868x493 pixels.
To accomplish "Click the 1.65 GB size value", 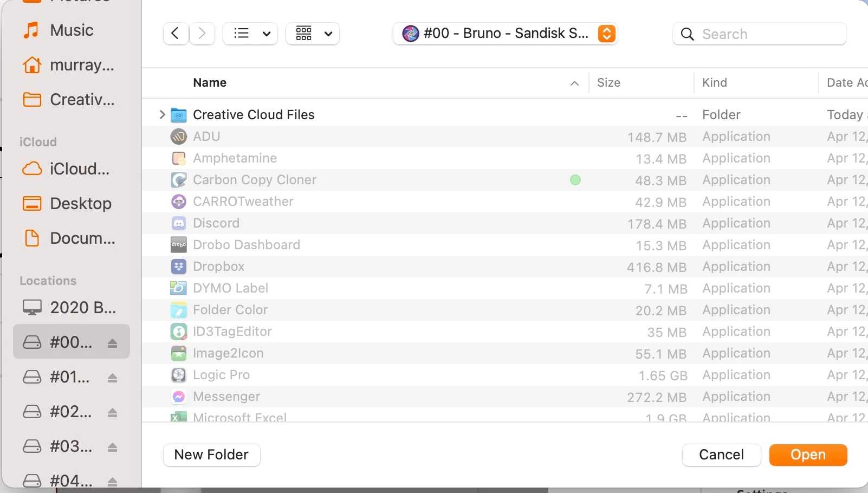I will (x=663, y=375).
